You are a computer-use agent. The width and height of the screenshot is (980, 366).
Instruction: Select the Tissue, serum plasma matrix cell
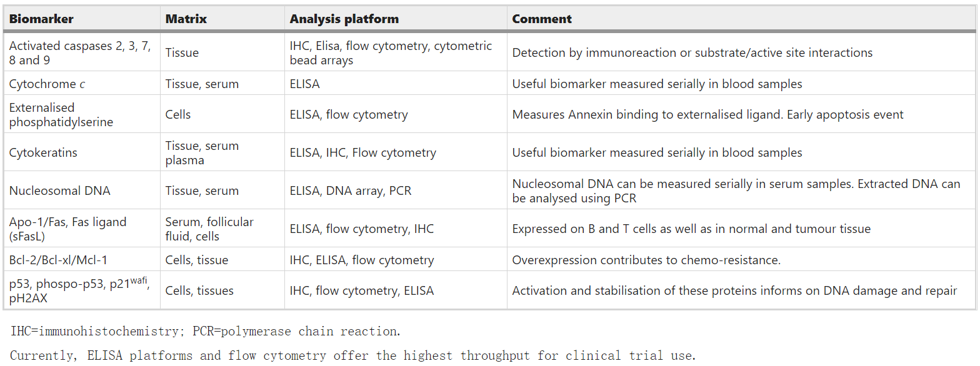tap(202, 152)
